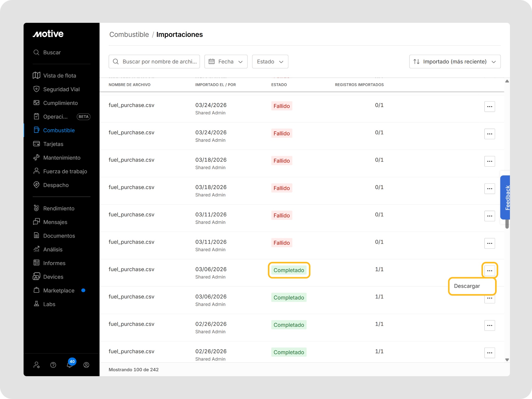This screenshot has width=532, height=399.
Task: Open Vista de flota map view
Action: [x=55, y=76]
